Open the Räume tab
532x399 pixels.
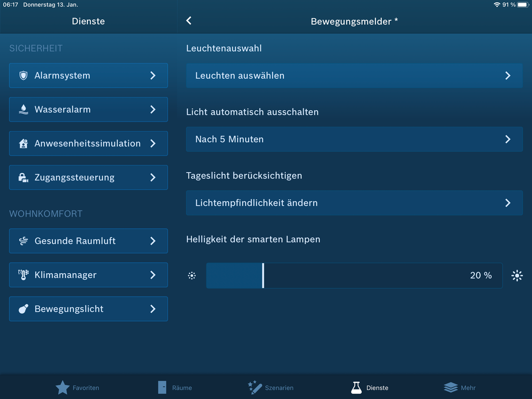pyautogui.click(x=175, y=387)
